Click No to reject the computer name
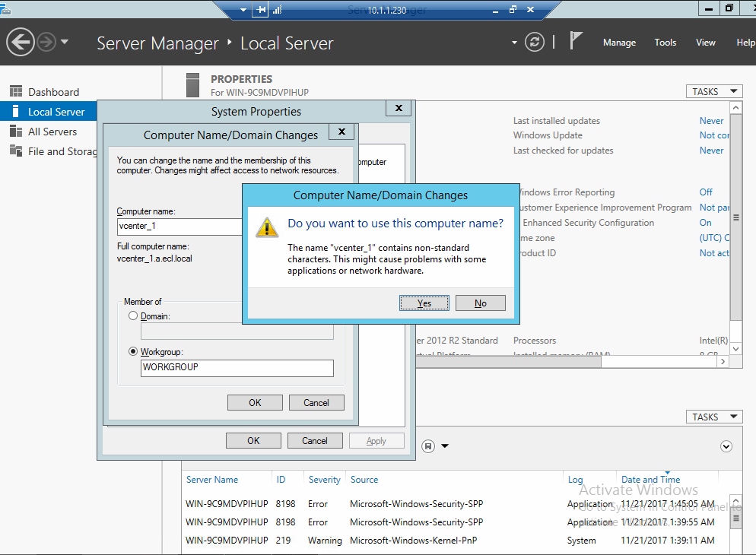The width and height of the screenshot is (756, 555). click(x=480, y=303)
